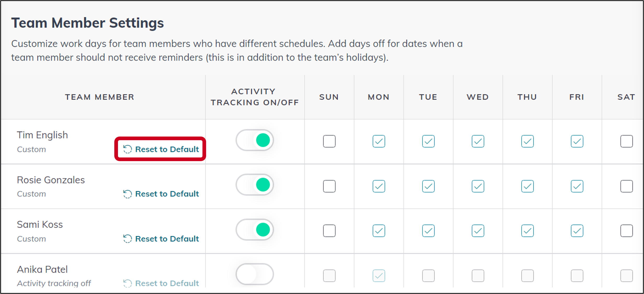Disable Rosie Gonzales activity tracking switch
The image size is (644, 294).
[x=255, y=185]
